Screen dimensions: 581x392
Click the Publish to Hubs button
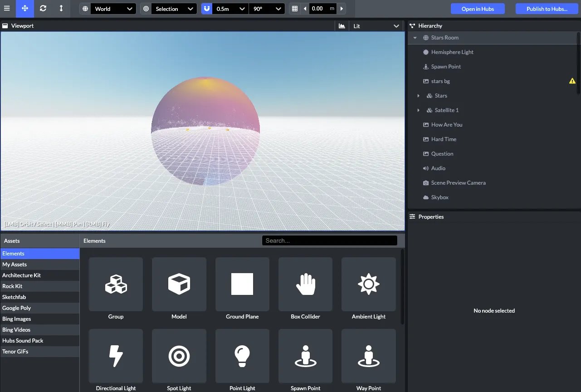pos(547,9)
